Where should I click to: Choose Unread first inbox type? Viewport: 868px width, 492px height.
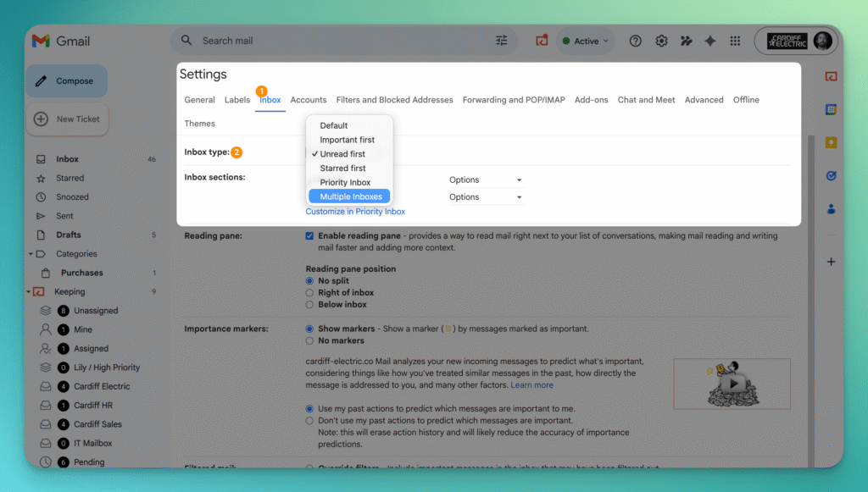[349, 154]
